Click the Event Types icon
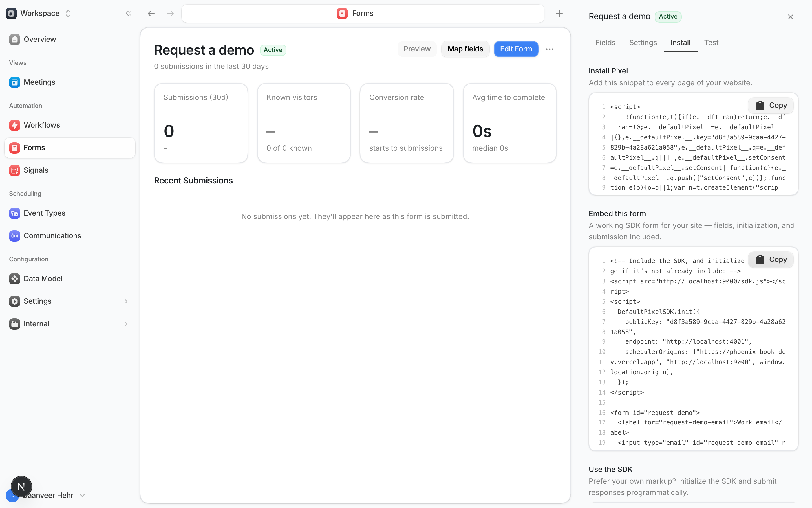Screen dimensions: 812x508 [14, 213]
